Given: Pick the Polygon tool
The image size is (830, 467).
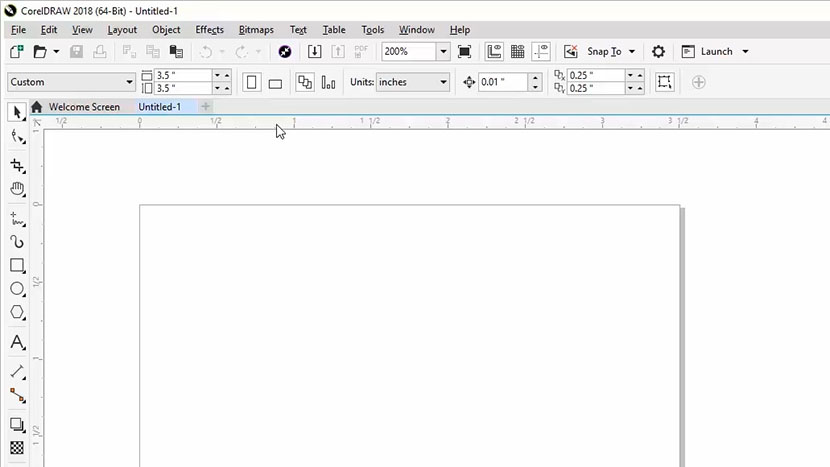Looking at the screenshot, I should coord(17,313).
